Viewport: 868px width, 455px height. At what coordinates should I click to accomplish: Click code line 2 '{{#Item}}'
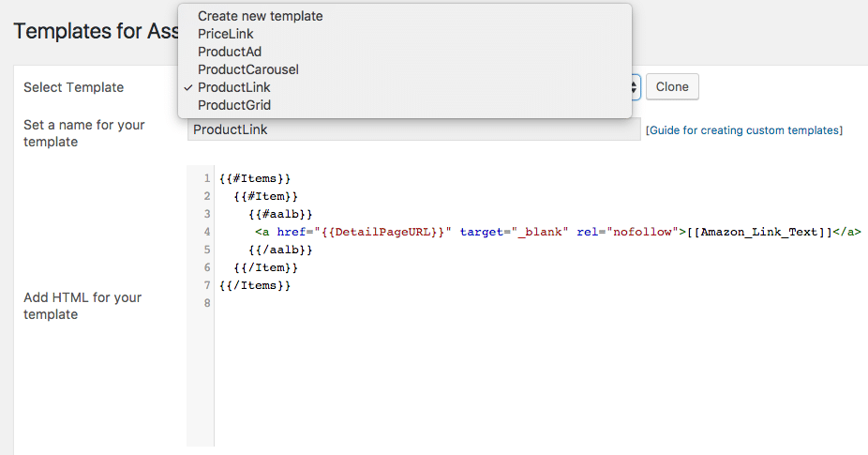point(265,196)
